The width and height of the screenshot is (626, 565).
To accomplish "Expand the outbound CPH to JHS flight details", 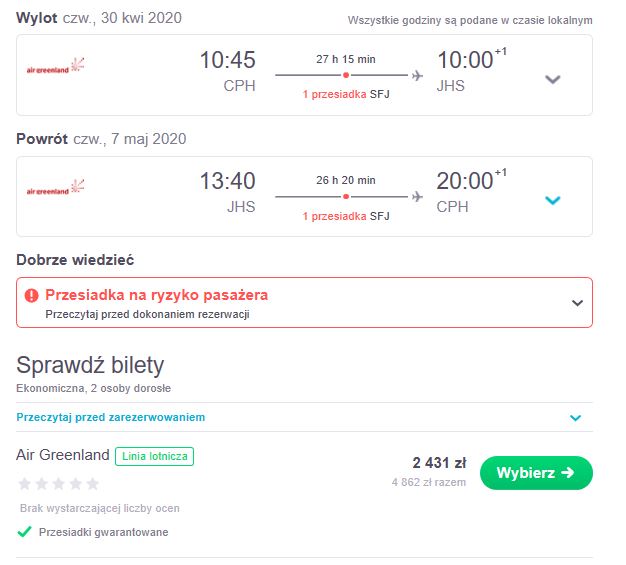I will pyautogui.click(x=553, y=79).
